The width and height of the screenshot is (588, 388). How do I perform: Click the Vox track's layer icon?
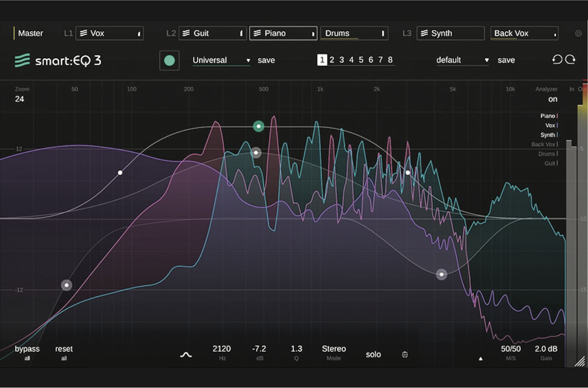(x=84, y=33)
